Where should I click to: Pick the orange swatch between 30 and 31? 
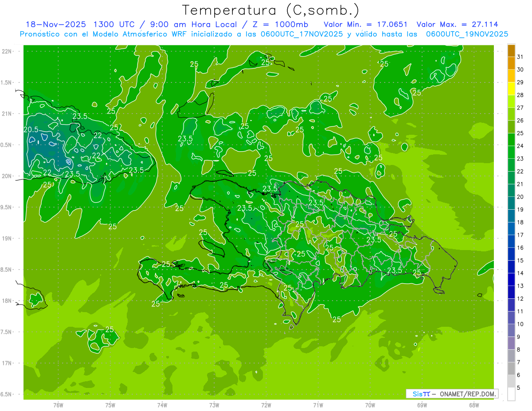click(x=511, y=63)
